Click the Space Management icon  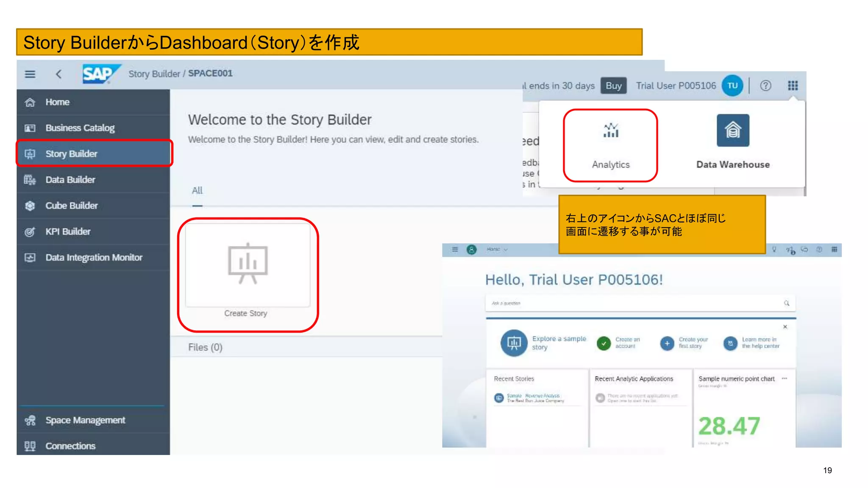click(x=30, y=420)
